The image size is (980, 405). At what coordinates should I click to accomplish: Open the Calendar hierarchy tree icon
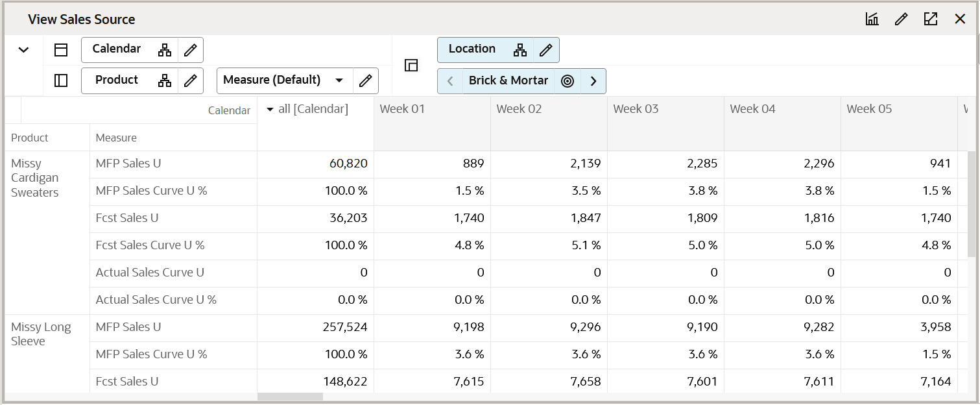click(164, 49)
